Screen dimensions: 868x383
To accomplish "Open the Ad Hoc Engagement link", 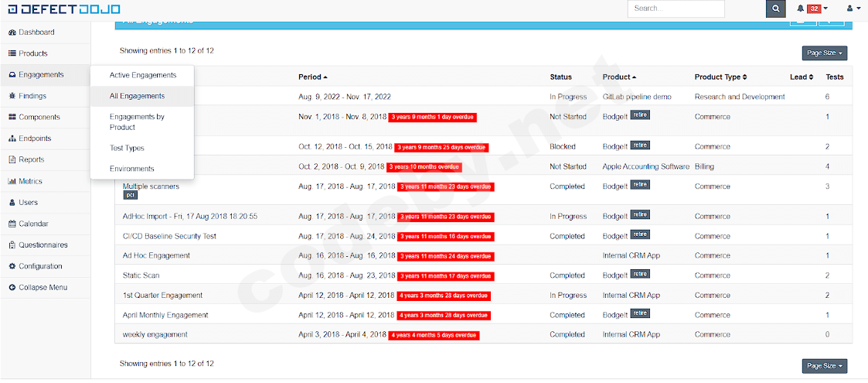I will coord(156,255).
